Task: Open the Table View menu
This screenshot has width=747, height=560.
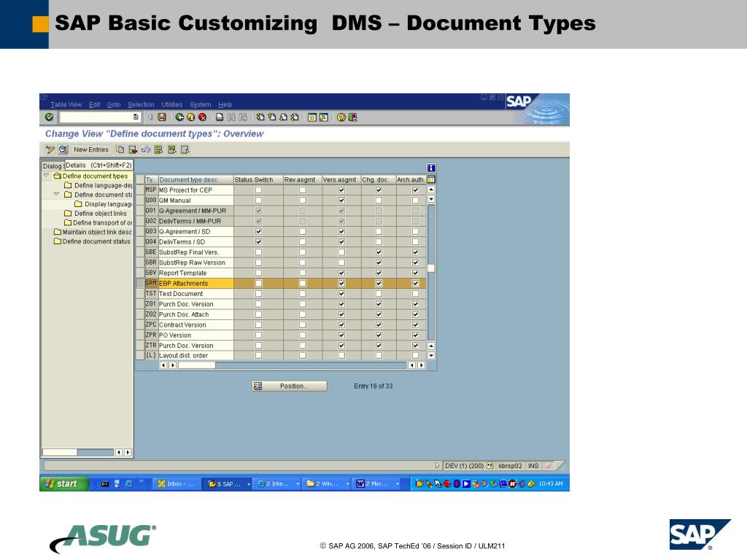Action: click(66, 105)
